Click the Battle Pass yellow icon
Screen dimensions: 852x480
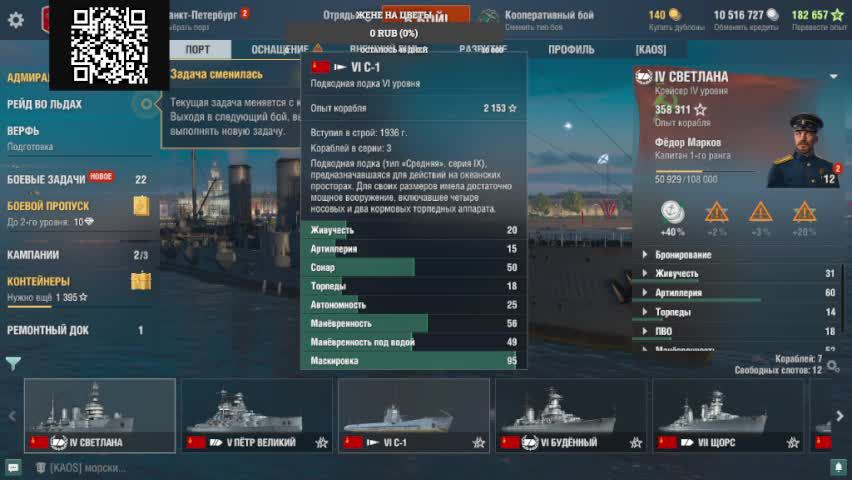(x=141, y=206)
